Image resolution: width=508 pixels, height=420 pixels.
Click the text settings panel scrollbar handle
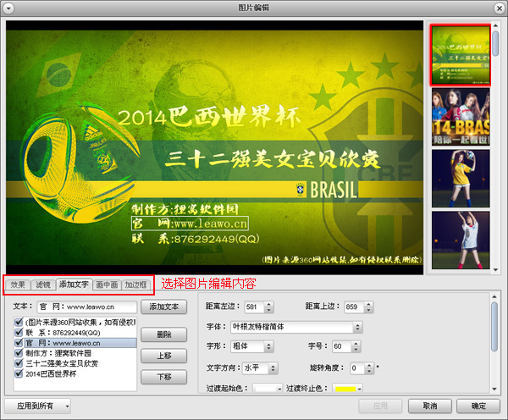pos(494,326)
